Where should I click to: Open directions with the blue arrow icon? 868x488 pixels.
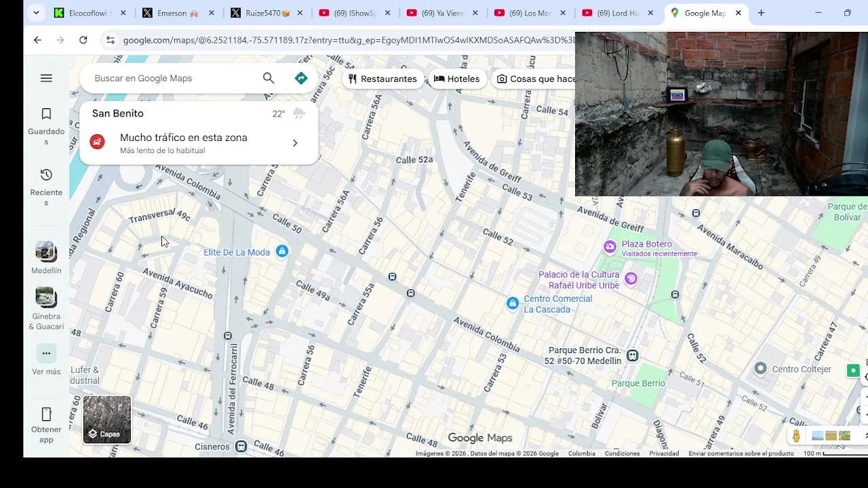pos(301,79)
